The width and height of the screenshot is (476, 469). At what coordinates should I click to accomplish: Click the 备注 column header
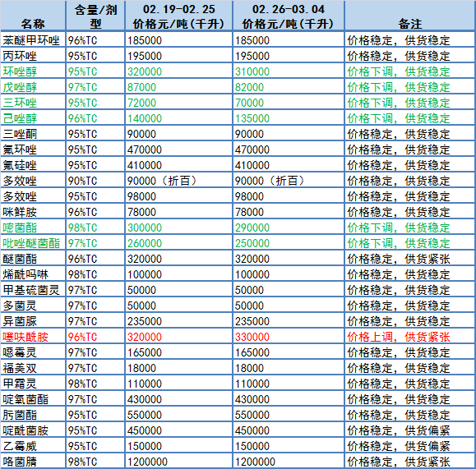point(410,16)
